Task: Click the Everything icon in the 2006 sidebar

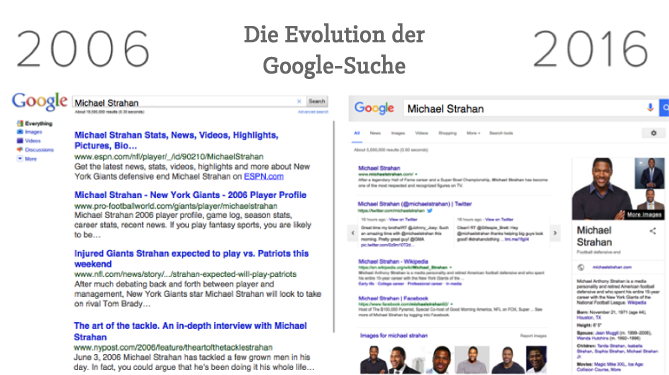Action: [x=20, y=123]
